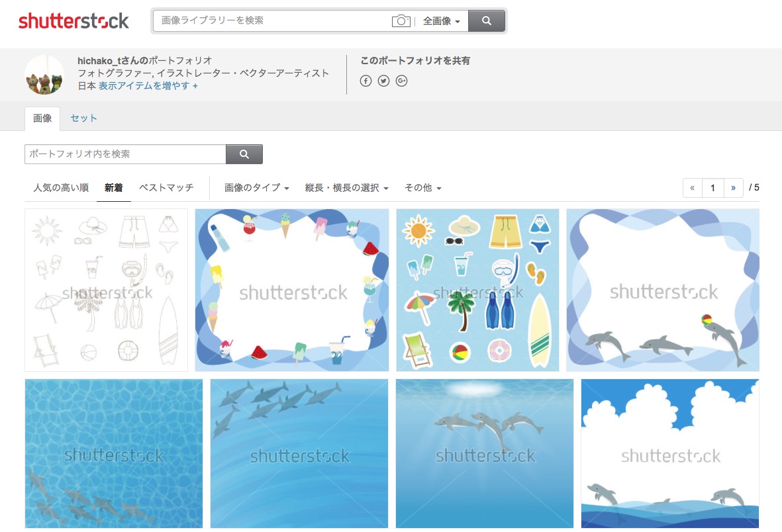Open the 全画像 search type dropdown
Viewport: 782px width, 532px height.
[x=442, y=21]
